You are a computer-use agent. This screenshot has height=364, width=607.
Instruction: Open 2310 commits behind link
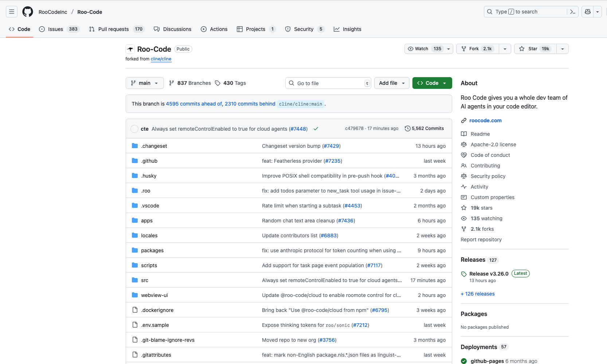point(250,104)
